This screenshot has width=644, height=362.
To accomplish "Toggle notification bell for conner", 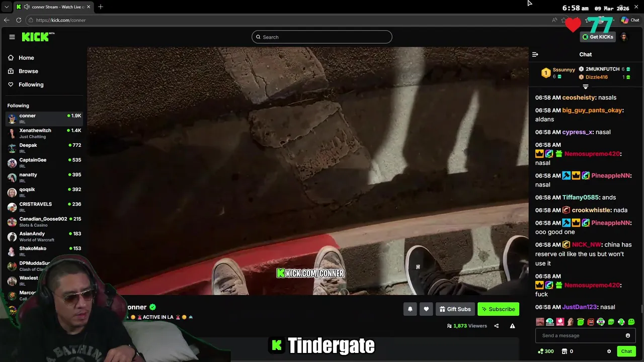I will point(410,309).
